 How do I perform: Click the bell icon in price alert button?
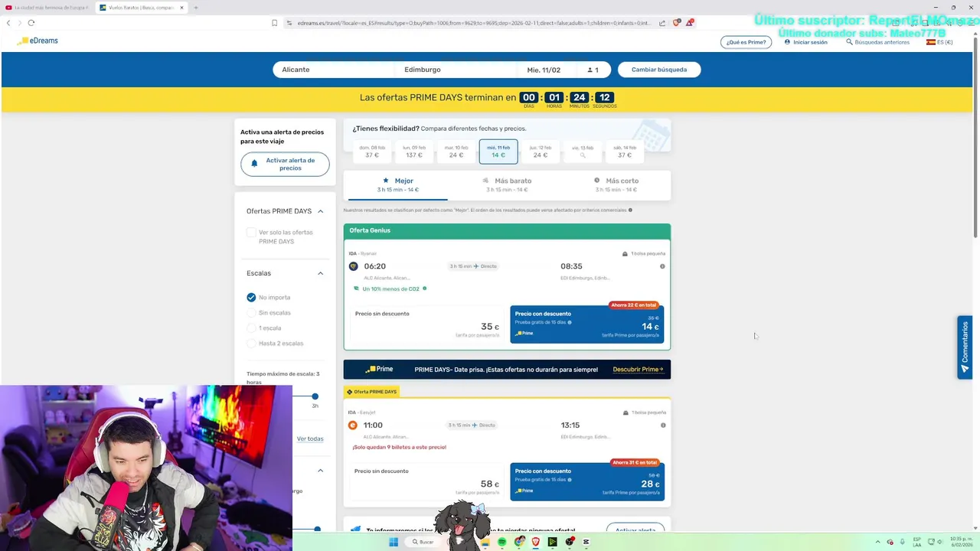[255, 164]
